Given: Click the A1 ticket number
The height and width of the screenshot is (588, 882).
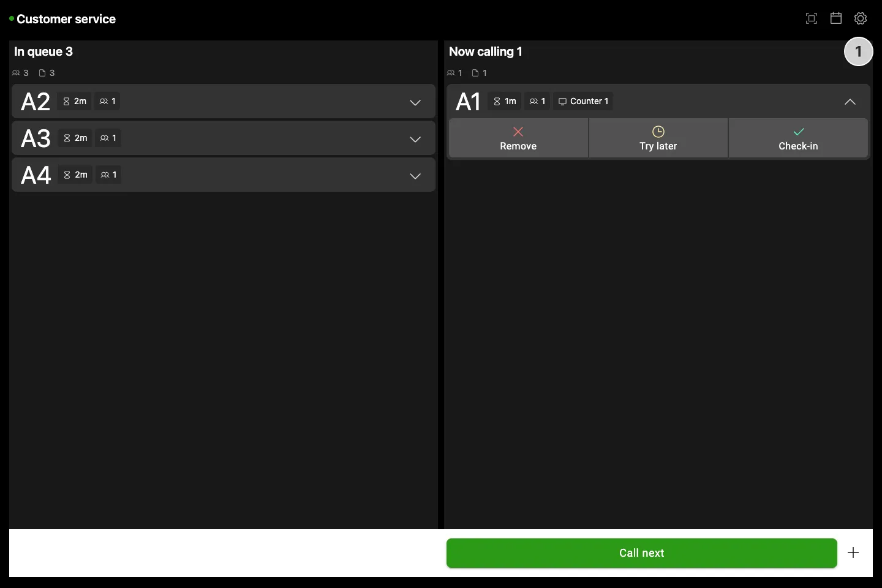Looking at the screenshot, I should [469, 102].
